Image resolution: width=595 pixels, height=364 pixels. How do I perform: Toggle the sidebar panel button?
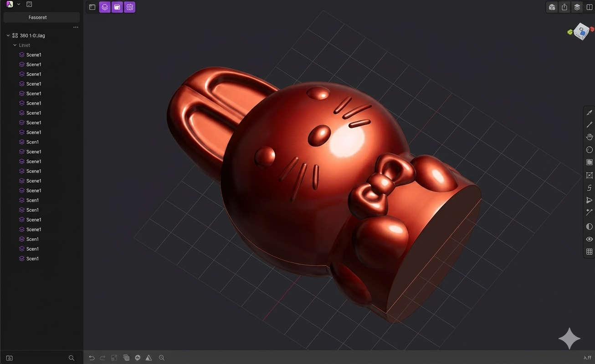pos(92,7)
